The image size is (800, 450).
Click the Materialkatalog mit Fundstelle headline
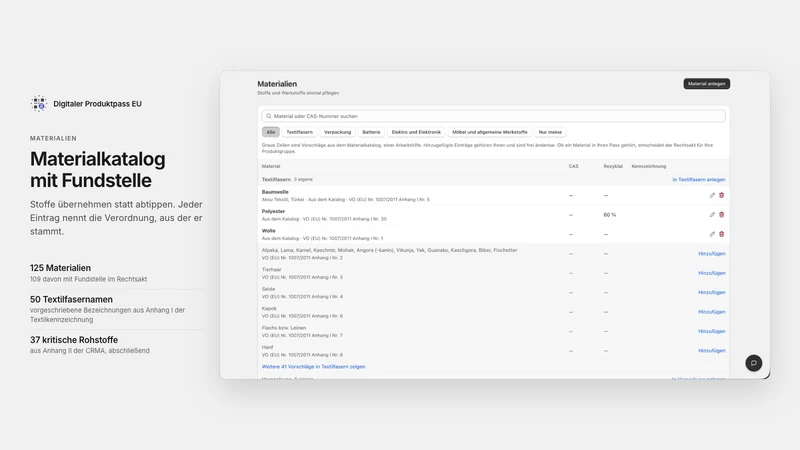pos(97,169)
